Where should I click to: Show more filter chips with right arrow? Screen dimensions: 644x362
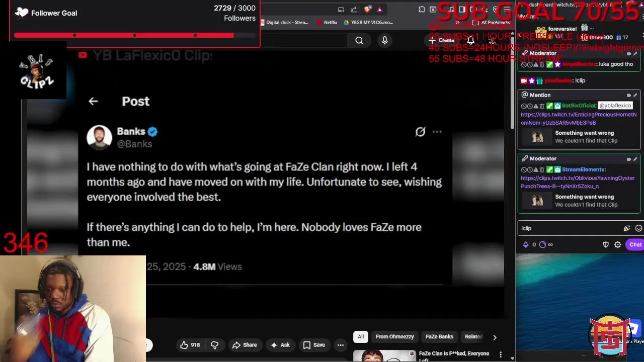click(x=495, y=337)
